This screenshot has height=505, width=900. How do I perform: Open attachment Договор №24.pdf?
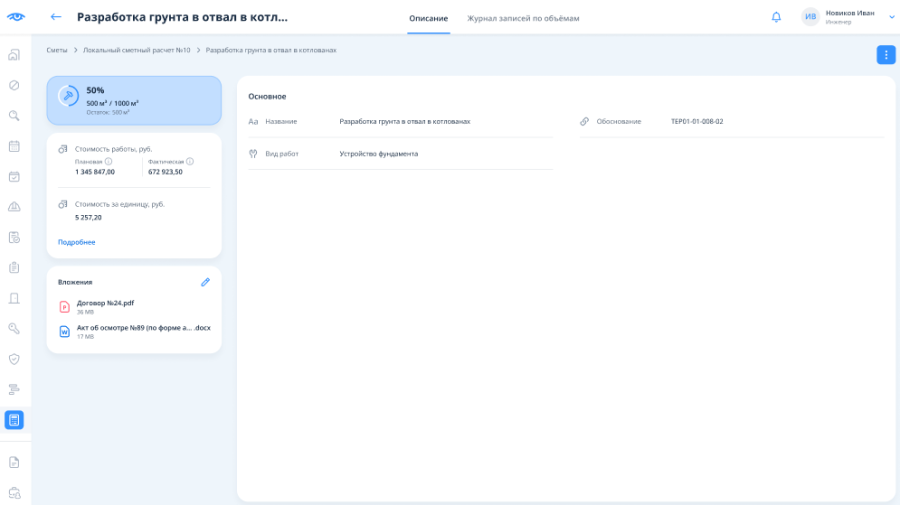tap(105, 303)
